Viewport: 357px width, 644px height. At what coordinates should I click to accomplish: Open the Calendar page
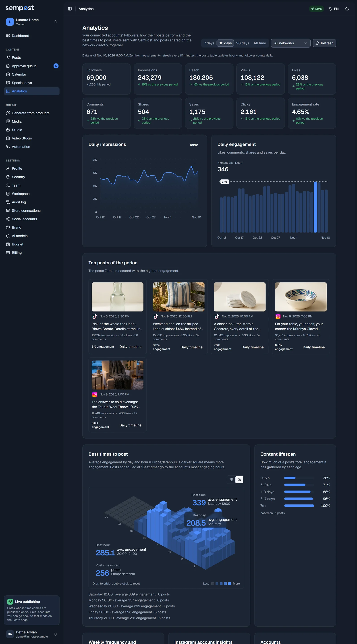tap(32, 74)
